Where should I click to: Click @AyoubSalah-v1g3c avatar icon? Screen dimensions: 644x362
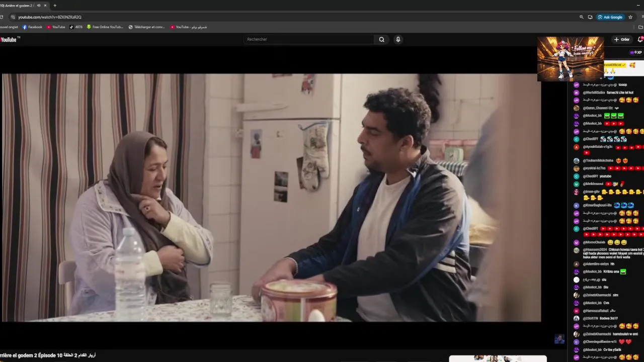pos(577,147)
